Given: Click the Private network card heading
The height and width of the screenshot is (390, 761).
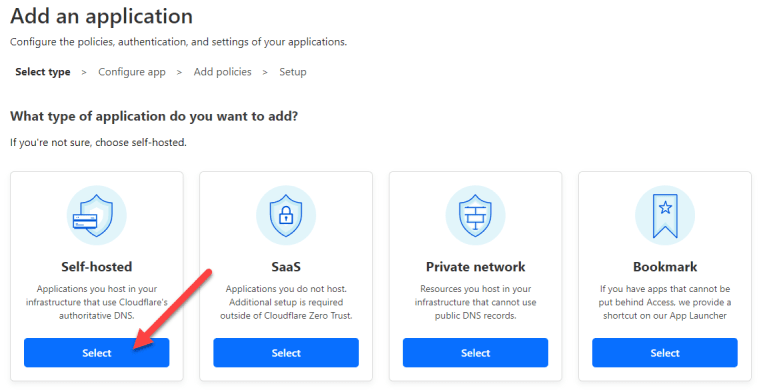Looking at the screenshot, I should pyautogui.click(x=476, y=267).
